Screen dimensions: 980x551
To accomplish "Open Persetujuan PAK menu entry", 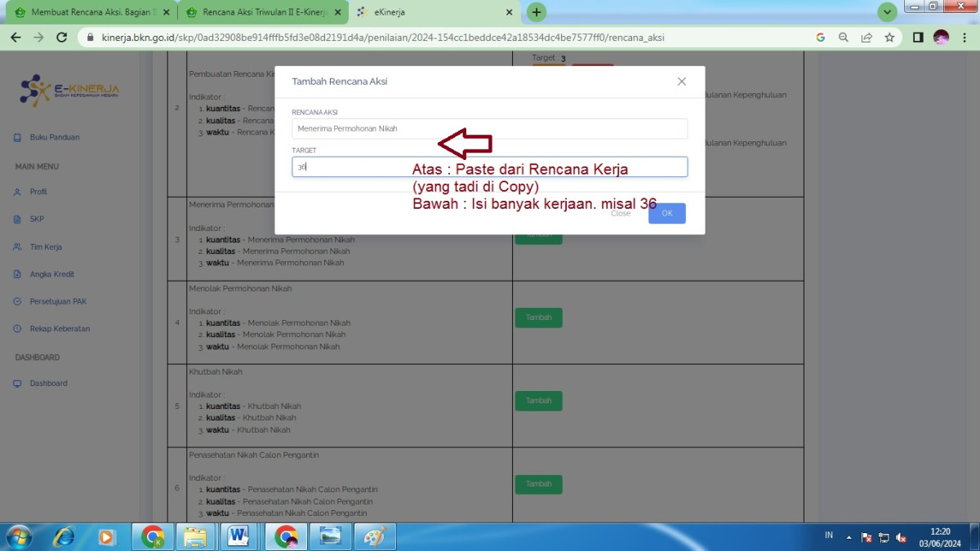I will [58, 301].
